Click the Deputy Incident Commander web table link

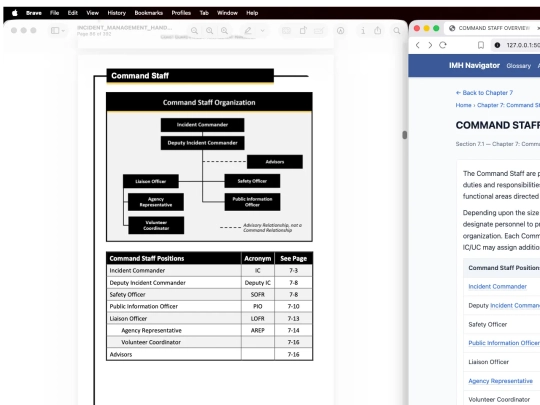pyautogui.click(x=515, y=305)
